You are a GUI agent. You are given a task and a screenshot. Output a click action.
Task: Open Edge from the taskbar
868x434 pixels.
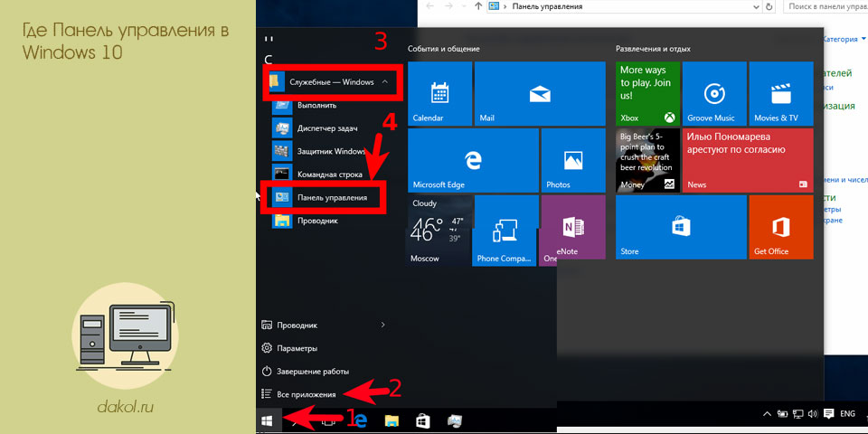(361, 420)
